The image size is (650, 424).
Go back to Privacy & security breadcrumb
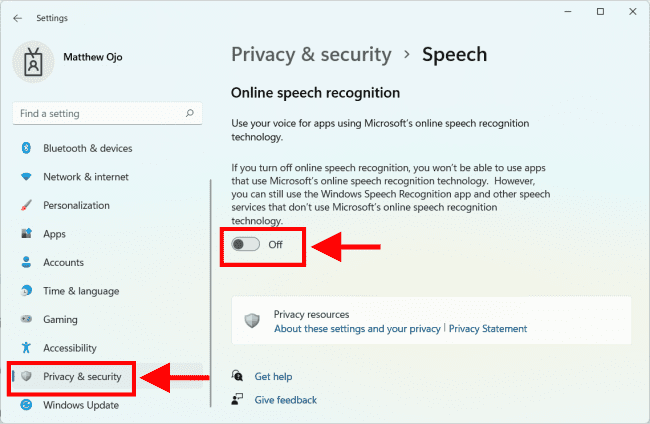(310, 54)
